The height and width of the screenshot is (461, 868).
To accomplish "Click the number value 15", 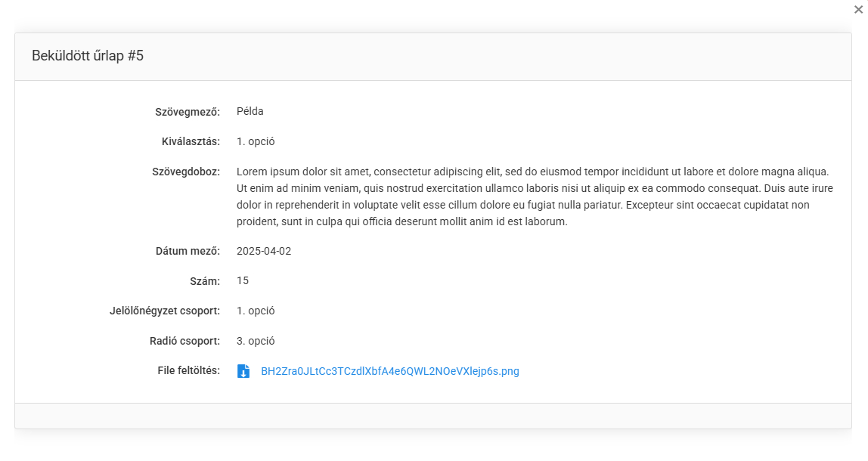I will click(243, 281).
